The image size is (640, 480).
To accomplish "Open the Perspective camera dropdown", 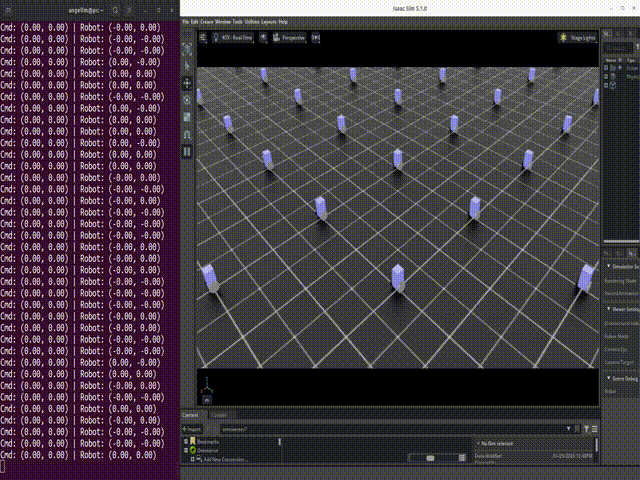I will coord(289,37).
